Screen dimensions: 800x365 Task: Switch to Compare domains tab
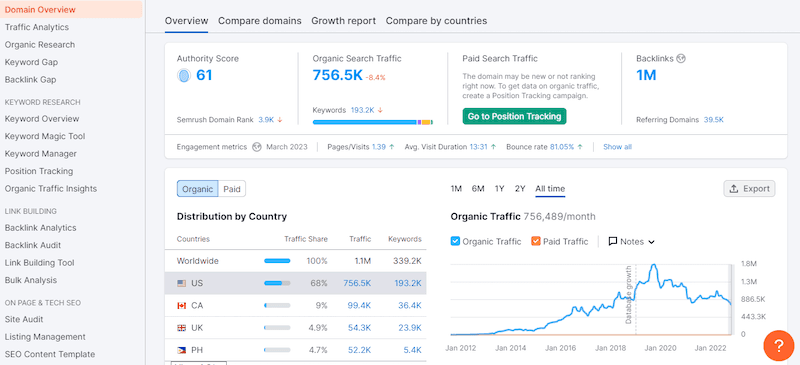click(x=260, y=21)
